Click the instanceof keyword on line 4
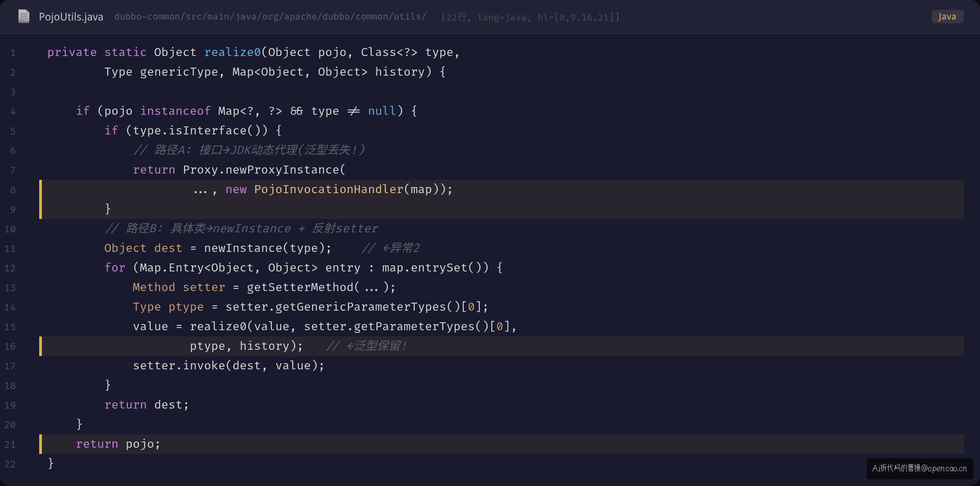The width and height of the screenshot is (980, 486). (x=176, y=111)
